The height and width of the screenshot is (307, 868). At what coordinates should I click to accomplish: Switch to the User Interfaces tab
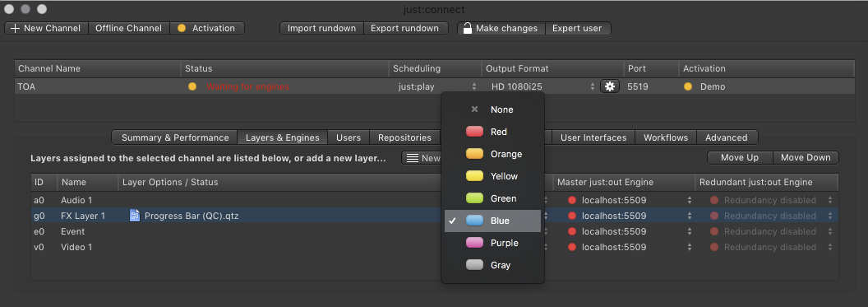point(593,137)
